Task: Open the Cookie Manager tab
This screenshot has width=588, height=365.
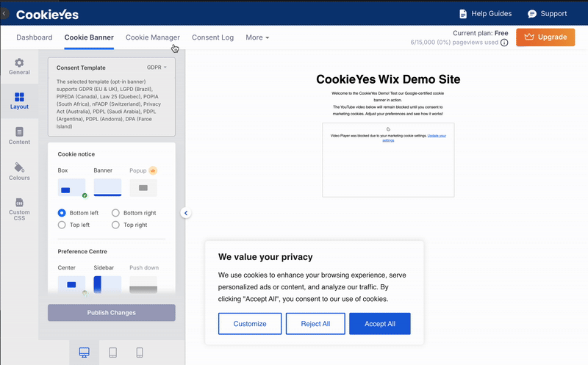Action: pyautogui.click(x=153, y=37)
